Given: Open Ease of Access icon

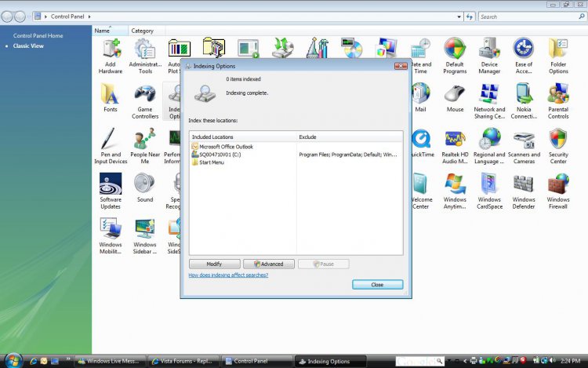Looking at the screenshot, I should pyautogui.click(x=524, y=56).
